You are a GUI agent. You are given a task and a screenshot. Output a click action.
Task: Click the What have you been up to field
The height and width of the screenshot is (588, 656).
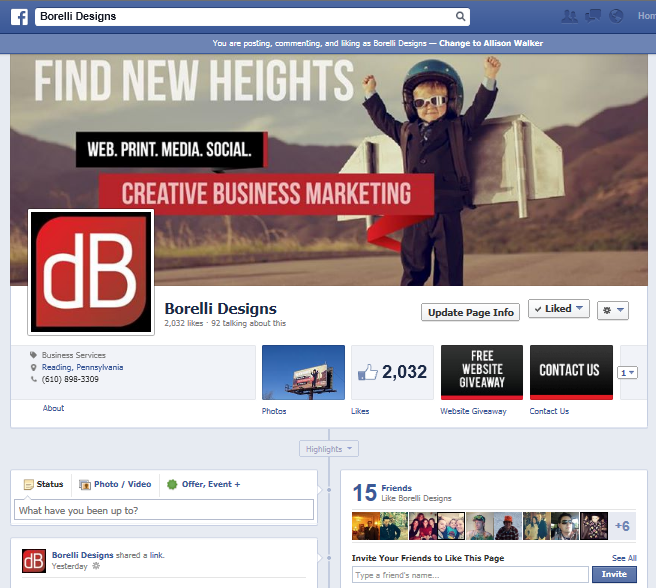(164, 510)
